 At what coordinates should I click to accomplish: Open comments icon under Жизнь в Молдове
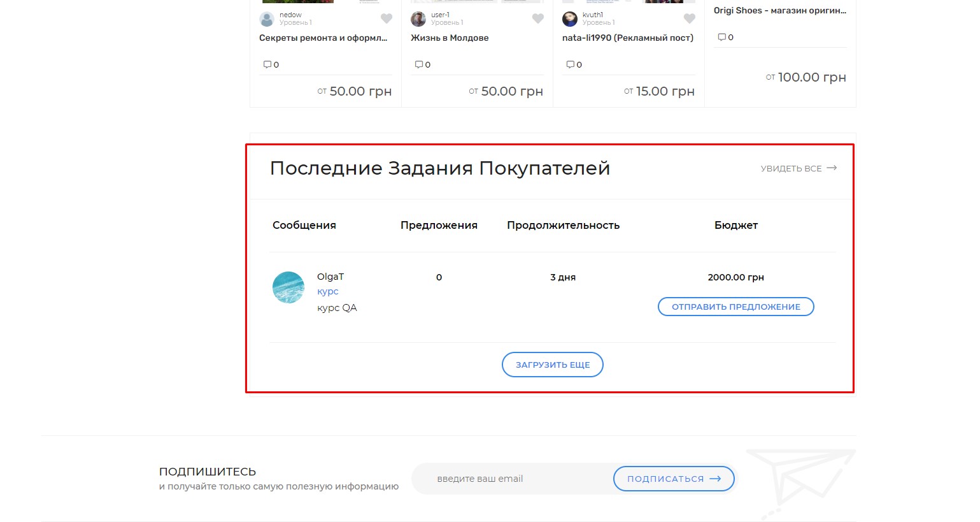click(419, 64)
